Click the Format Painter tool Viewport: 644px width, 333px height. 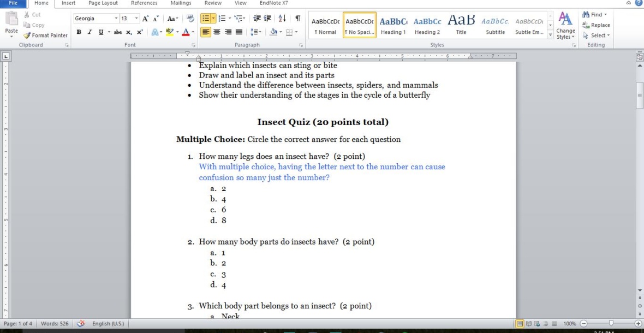[x=46, y=35]
